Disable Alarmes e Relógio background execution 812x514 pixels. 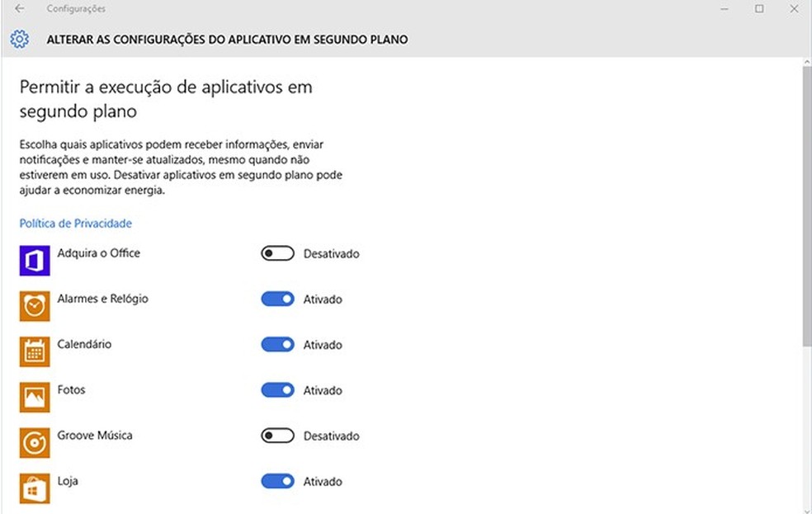click(277, 299)
